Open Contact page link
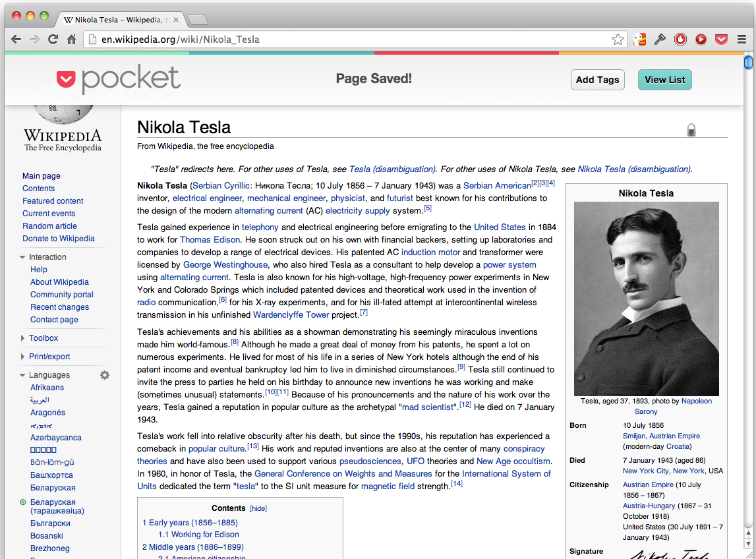756x559 pixels. coord(54,320)
